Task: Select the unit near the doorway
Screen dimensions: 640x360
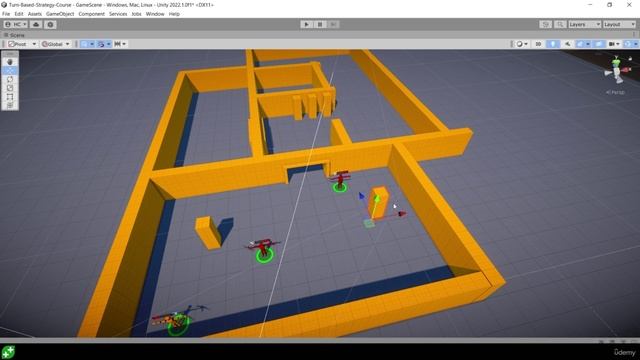Action: (x=340, y=182)
